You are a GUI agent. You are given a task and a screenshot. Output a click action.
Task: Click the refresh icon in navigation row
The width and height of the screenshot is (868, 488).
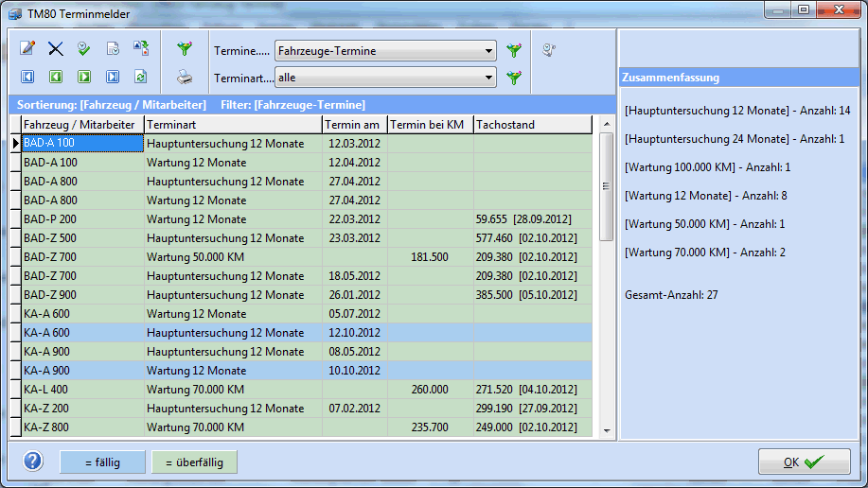[x=141, y=77]
